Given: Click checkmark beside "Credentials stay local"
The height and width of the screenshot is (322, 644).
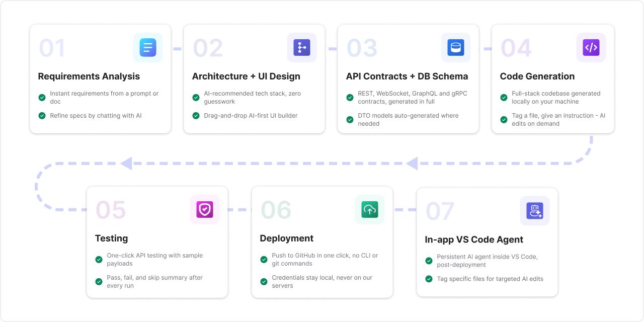Looking at the screenshot, I should 264,282.
